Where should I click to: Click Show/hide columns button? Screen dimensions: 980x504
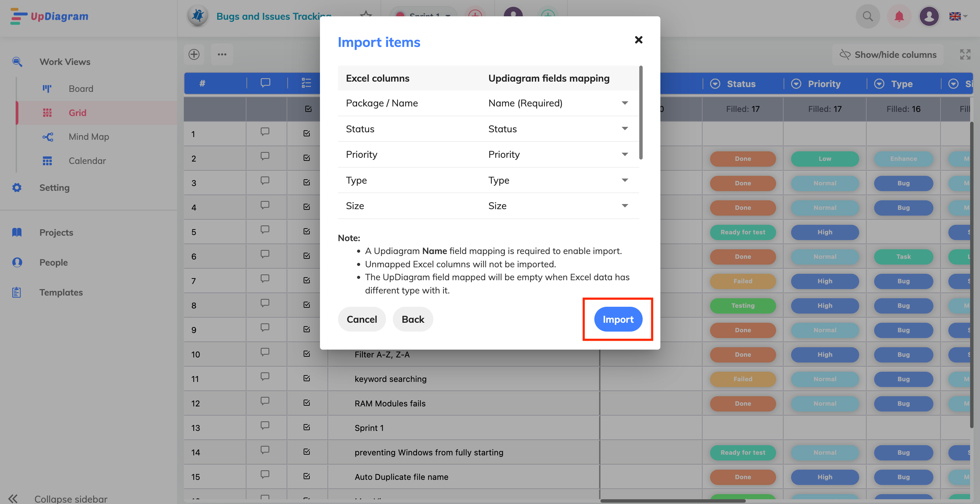(888, 55)
